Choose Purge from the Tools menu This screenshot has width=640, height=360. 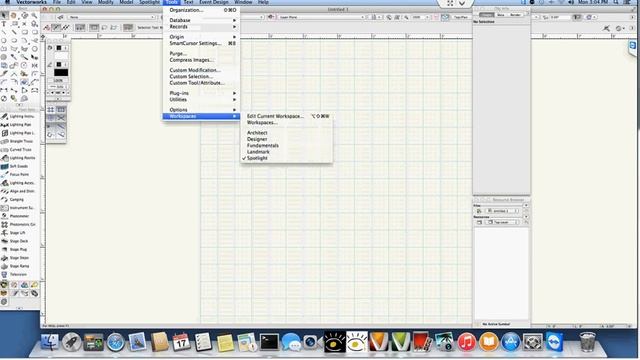click(201, 53)
